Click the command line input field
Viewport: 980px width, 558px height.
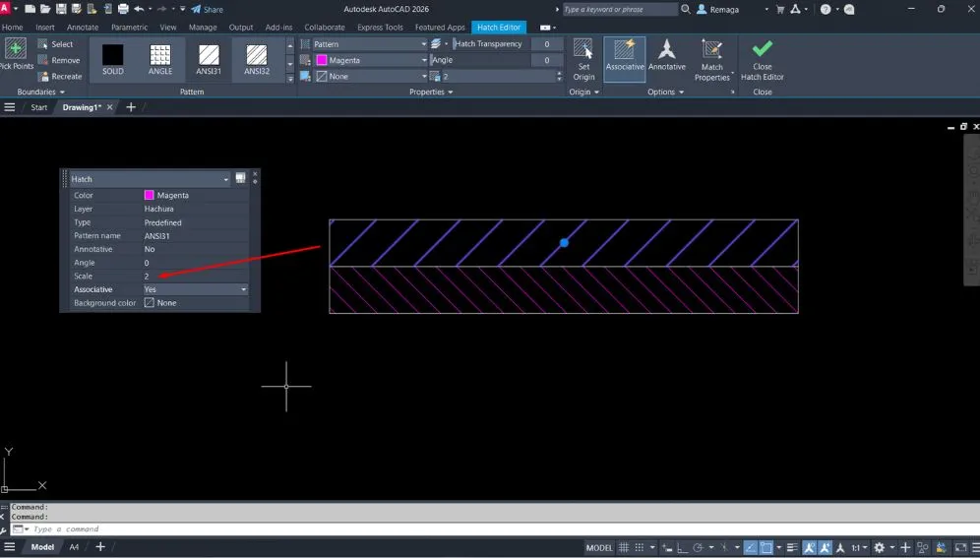tap(494, 529)
